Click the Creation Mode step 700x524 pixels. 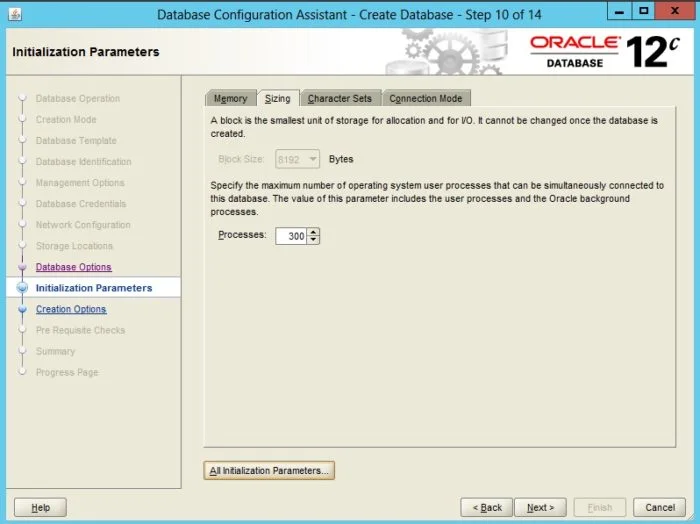pos(66,119)
